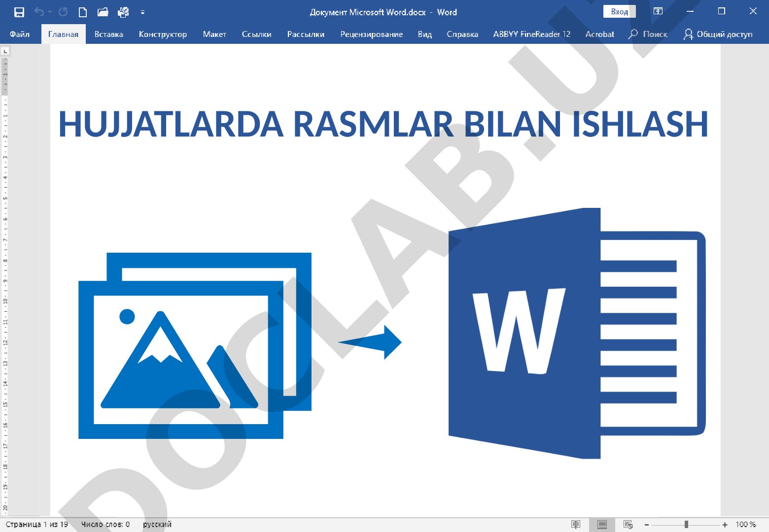Open the Acrobat tab
This screenshot has width=769, height=532.
pos(599,34)
